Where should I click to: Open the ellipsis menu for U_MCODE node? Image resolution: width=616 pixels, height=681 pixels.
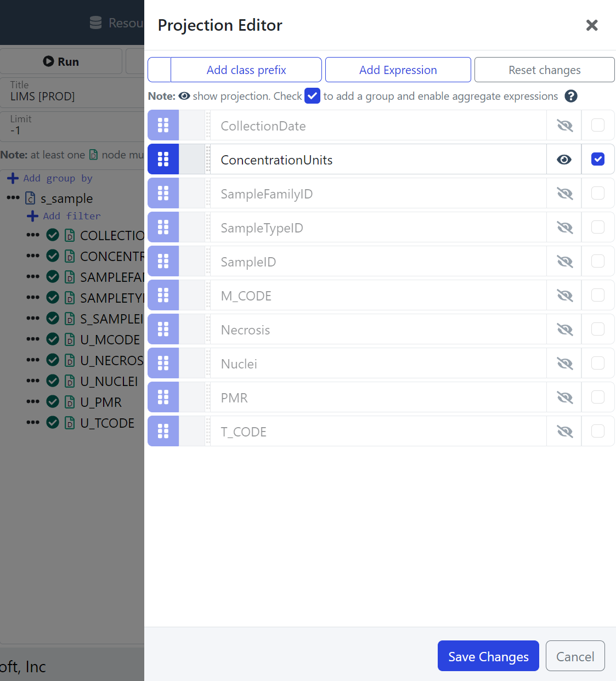tap(33, 339)
